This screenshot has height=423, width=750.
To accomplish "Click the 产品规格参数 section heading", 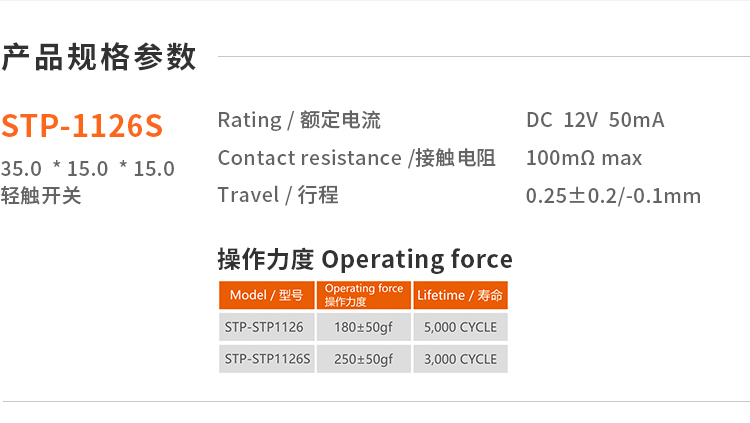I will pyautogui.click(x=99, y=57).
